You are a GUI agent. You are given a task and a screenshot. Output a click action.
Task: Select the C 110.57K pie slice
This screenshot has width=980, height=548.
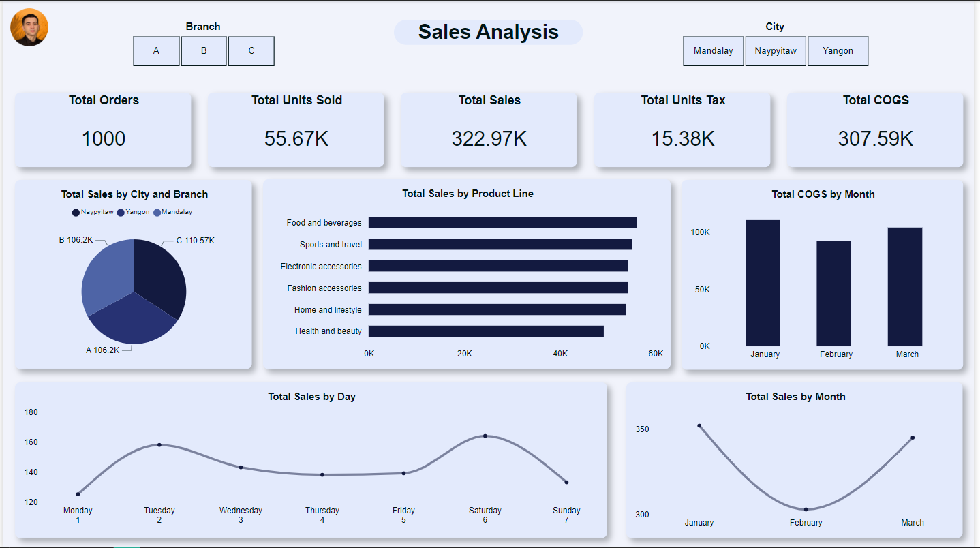(162, 276)
